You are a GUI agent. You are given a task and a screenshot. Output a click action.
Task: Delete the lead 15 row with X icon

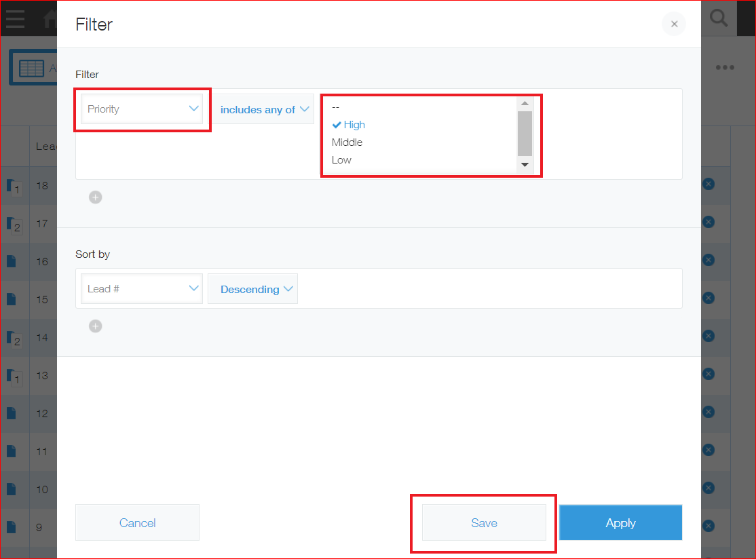pos(708,298)
